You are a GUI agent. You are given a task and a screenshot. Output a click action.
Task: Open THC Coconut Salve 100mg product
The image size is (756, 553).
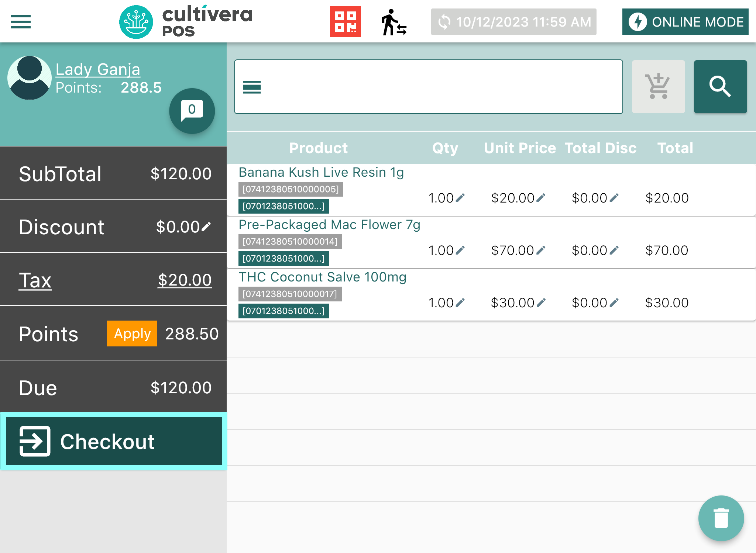[x=322, y=277]
